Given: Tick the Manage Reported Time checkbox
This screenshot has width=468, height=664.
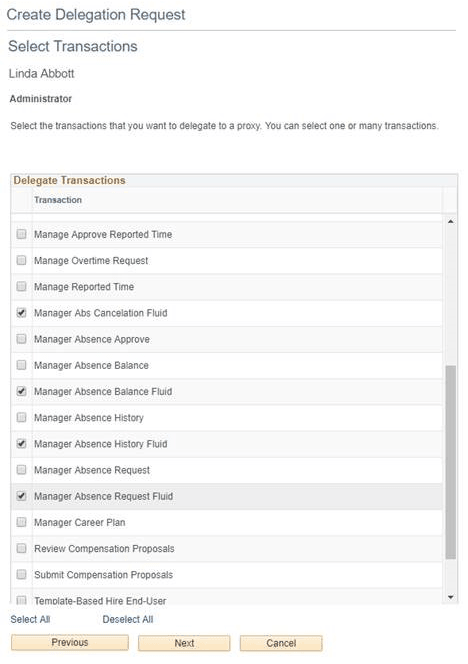Looking at the screenshot, I should click(21, 286).
